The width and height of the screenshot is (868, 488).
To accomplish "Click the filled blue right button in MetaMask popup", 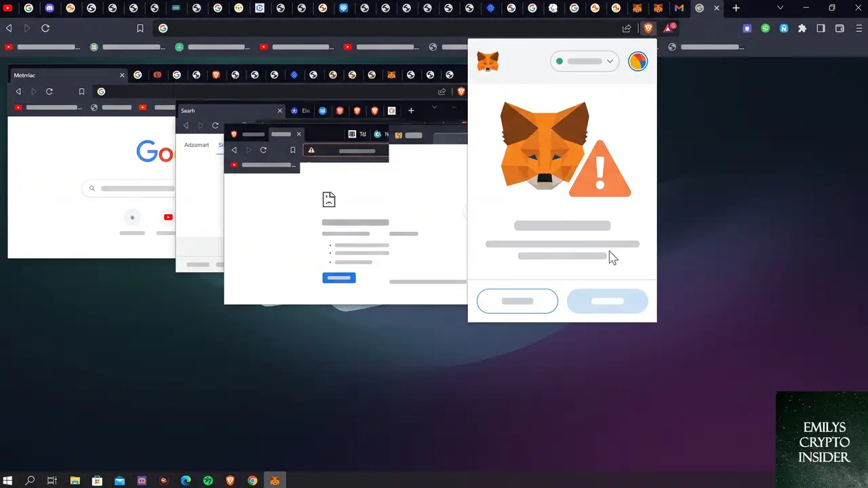I will click(x=608, y=301).
